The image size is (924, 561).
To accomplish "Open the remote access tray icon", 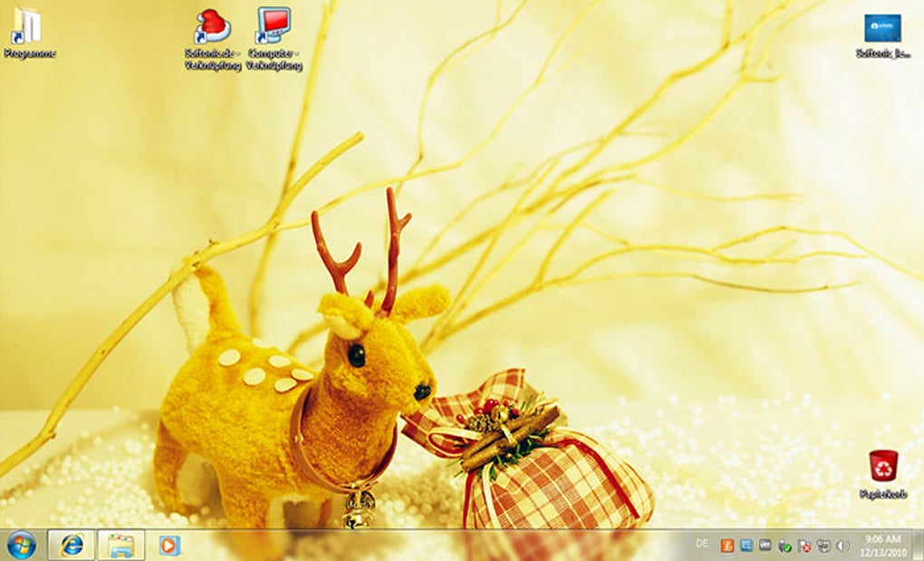I will (x=821, y=546).
